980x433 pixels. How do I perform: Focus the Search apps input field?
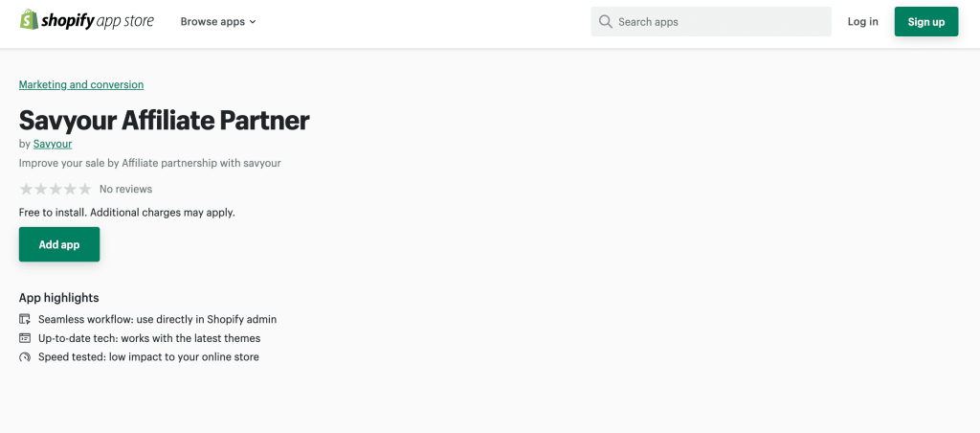coord(720,21)
